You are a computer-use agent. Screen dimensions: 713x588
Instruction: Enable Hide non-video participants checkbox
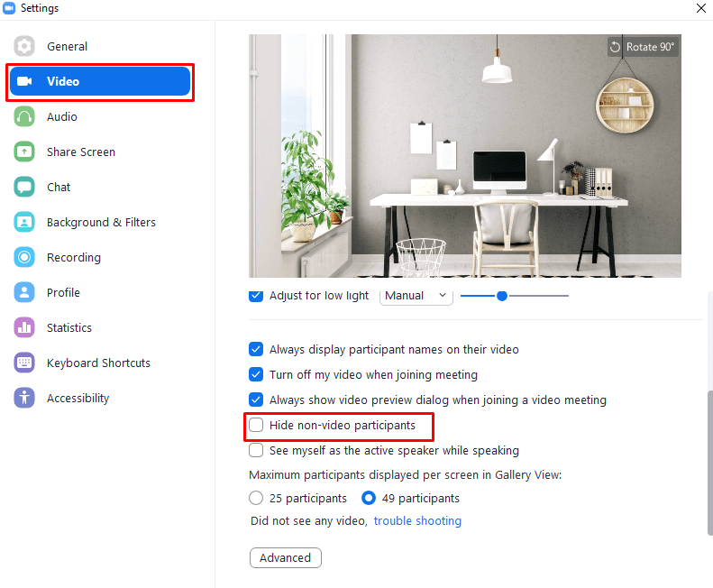[256, 425]
